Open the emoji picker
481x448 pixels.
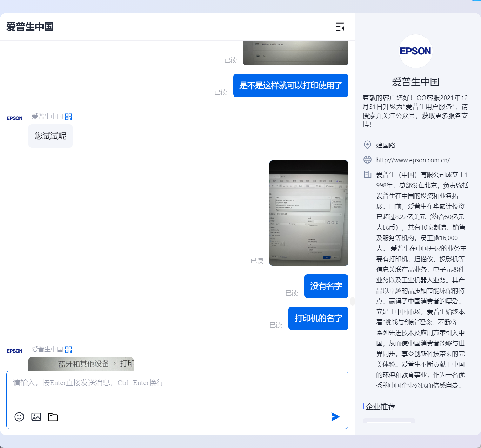(x=19, y=417)
